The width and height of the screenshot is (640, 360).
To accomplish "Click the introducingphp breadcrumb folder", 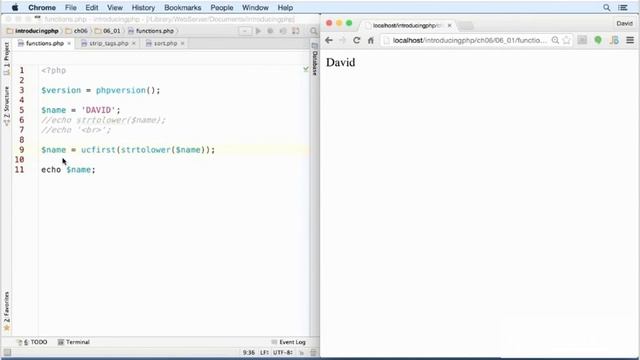I will (33, 31).
